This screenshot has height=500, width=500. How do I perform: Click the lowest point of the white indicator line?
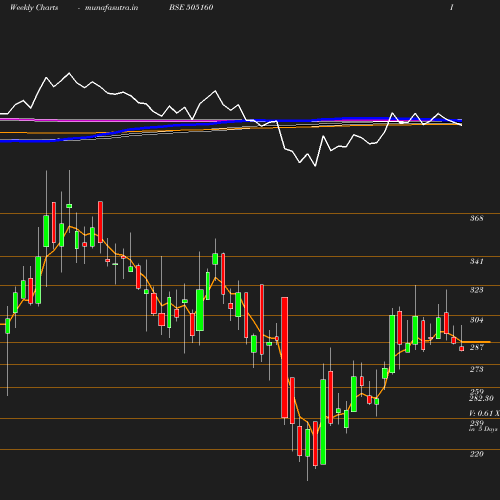click(315, 166)
